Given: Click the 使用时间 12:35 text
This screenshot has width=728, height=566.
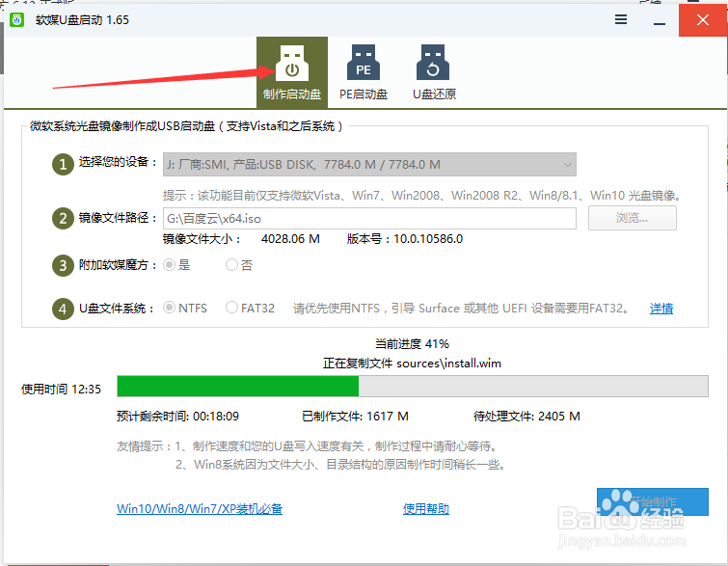Looking at the screenshot, I should (61, 390).
